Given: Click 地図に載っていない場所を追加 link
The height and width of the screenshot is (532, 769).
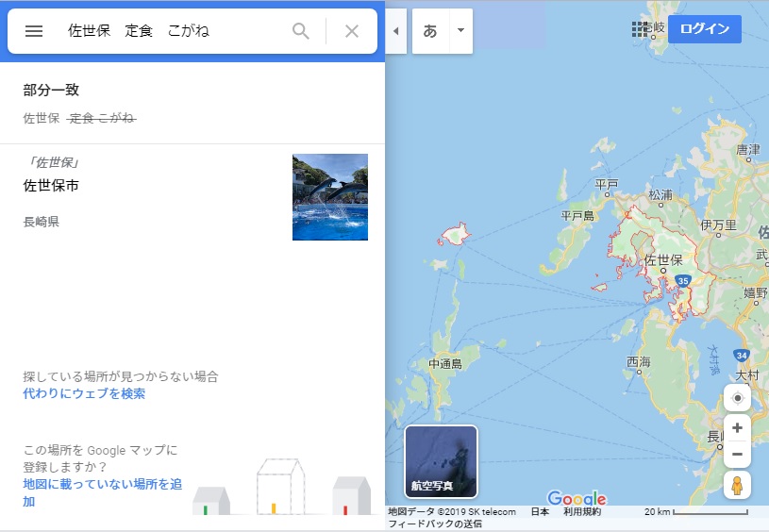Looking at the screenshot, I should pos(102,492).
